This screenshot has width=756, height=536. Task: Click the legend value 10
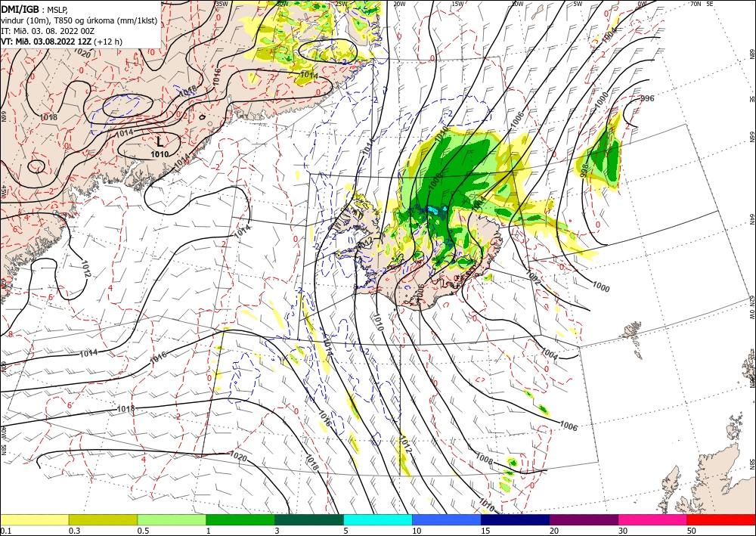[417, 531]
